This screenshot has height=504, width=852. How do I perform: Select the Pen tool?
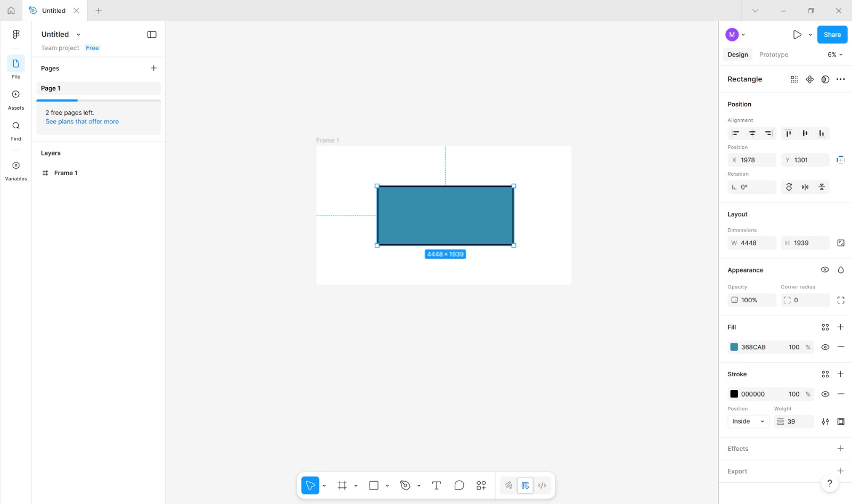coord(405,485)
